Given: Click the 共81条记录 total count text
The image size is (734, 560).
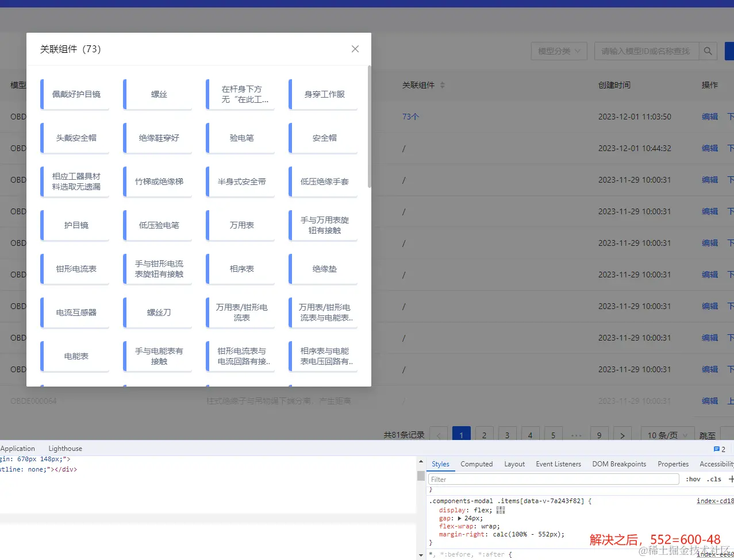Looking at the screenshot, I should [404, 435].
